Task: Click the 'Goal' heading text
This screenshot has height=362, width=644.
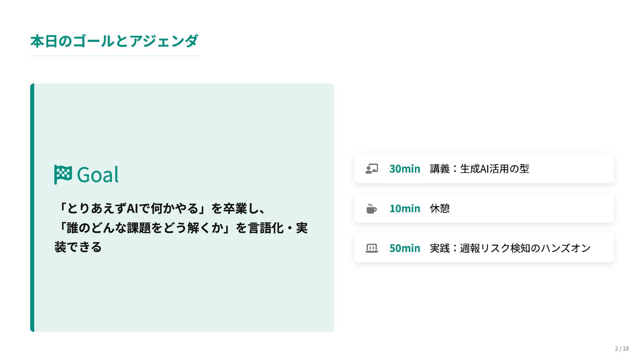Action: click(x=98, y=175)
